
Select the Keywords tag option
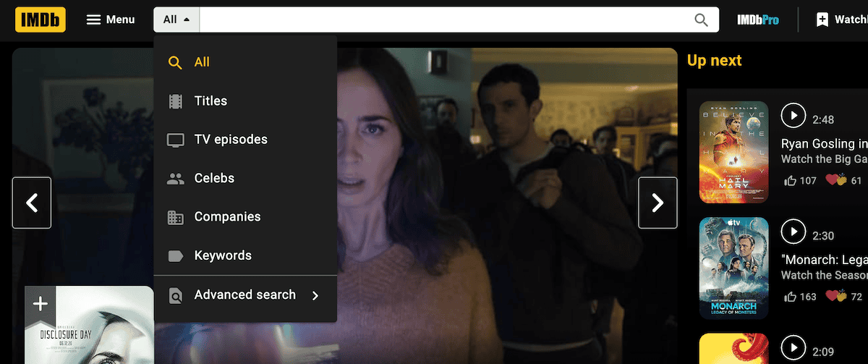tap(223, 255)
